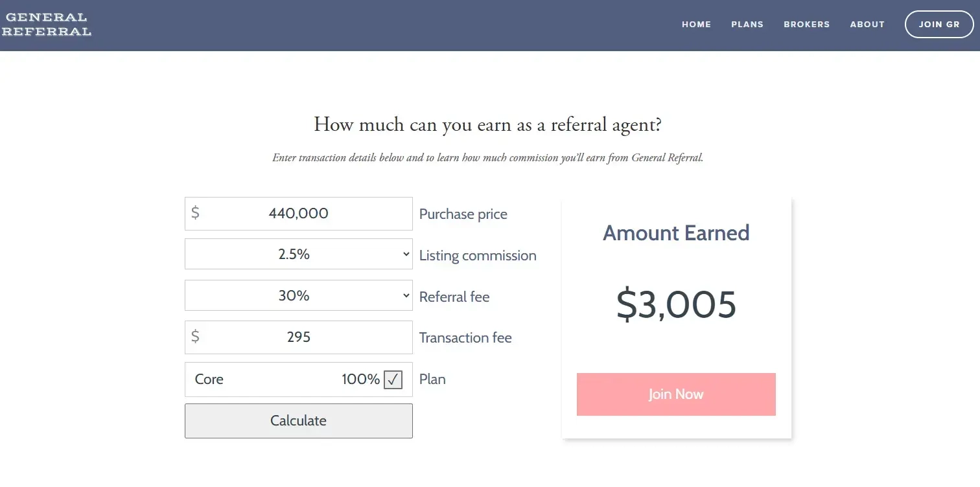Viewport: 980px width, 487px height.
Task: Click the Amount Earned heading
Action: 676,233
